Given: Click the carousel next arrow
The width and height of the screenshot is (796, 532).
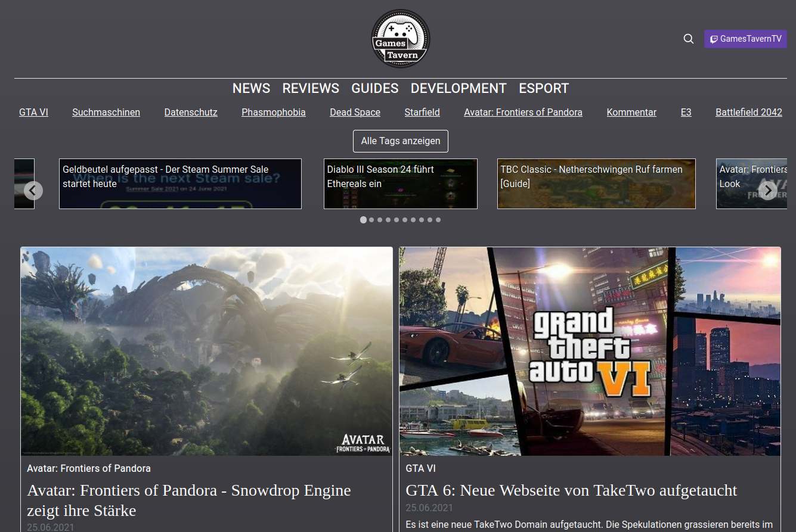Looking at the screenshot, I should (768, 191).
